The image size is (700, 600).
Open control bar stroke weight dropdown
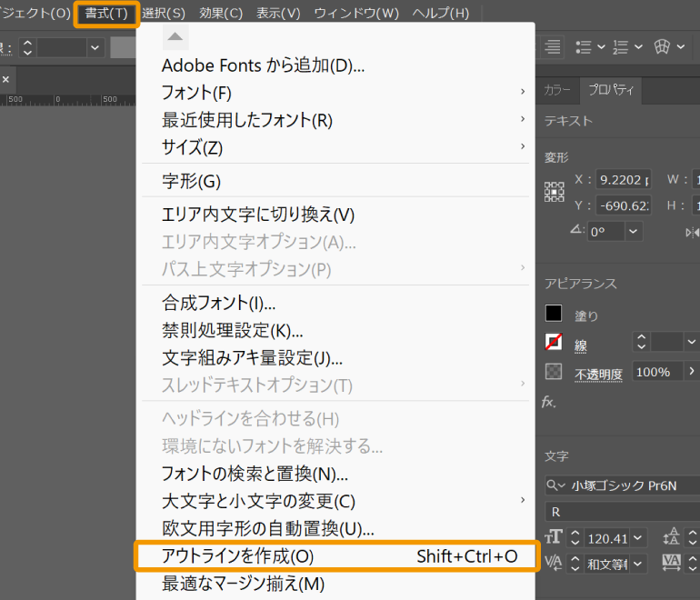tap(95, 47)
